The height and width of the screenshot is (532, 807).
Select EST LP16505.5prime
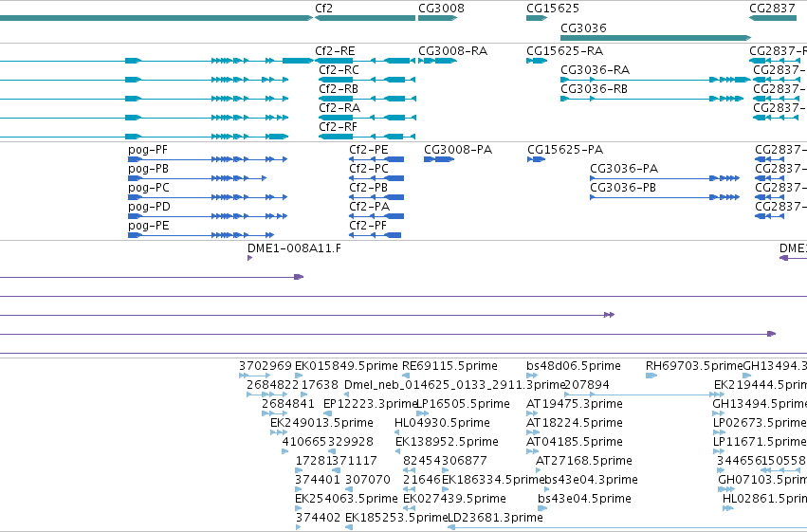click(x=422, y=413)
